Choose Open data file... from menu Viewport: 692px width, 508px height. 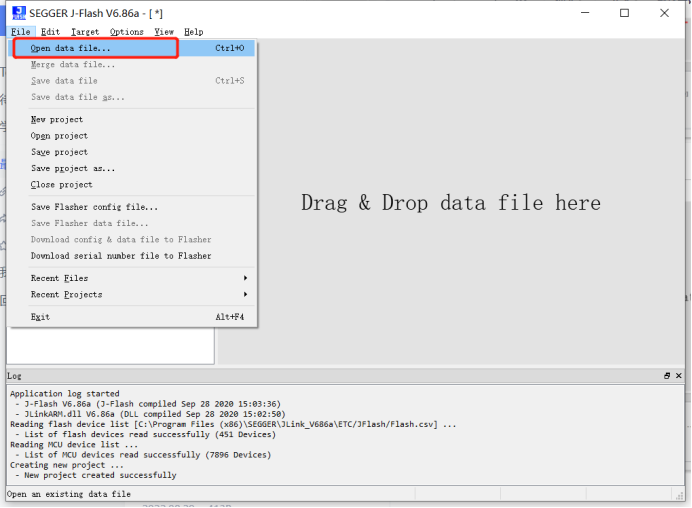[x=132, y=48]
